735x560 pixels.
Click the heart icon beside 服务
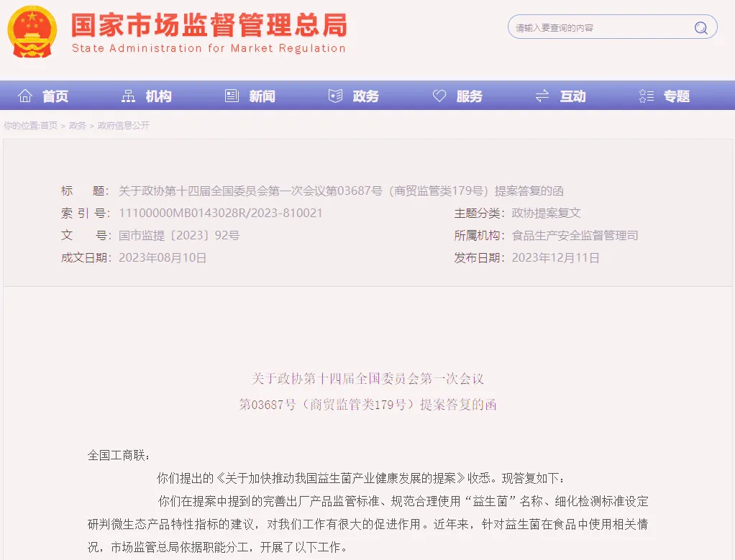(x=439, y=96)
